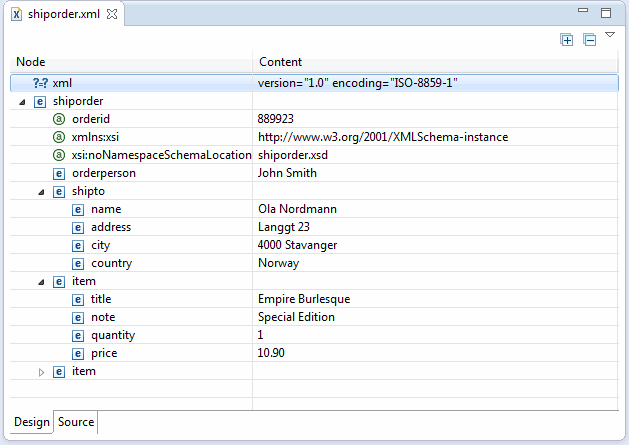Screen dimensions: 629x445
Task: Click the Collapse All toolbar icon
Action: tap(590, 40)
